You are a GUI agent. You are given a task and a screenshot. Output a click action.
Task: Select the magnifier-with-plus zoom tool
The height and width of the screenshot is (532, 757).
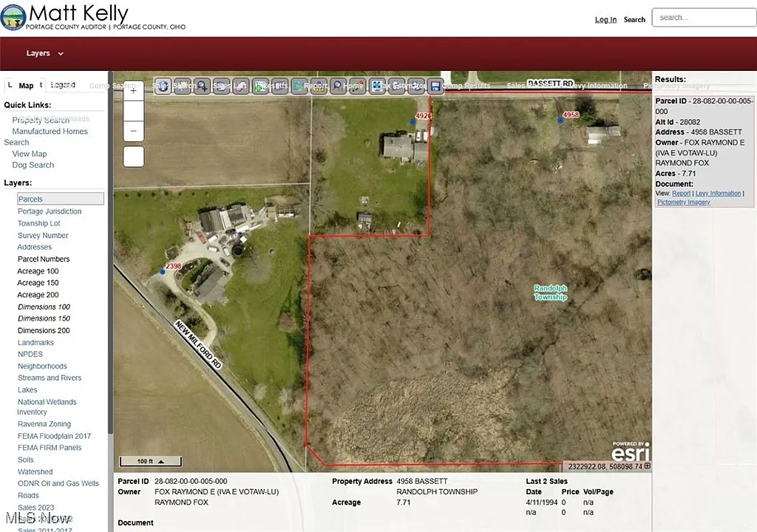202,86
